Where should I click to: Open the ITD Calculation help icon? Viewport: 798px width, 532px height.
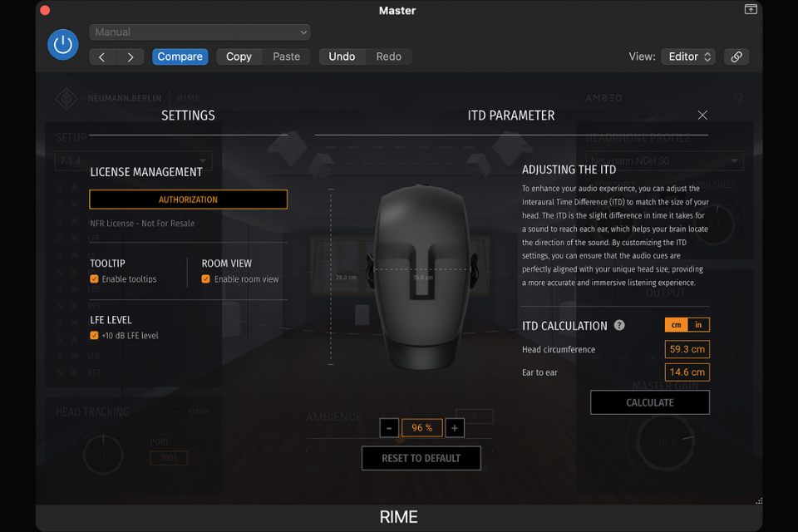[x=618, y=325]
